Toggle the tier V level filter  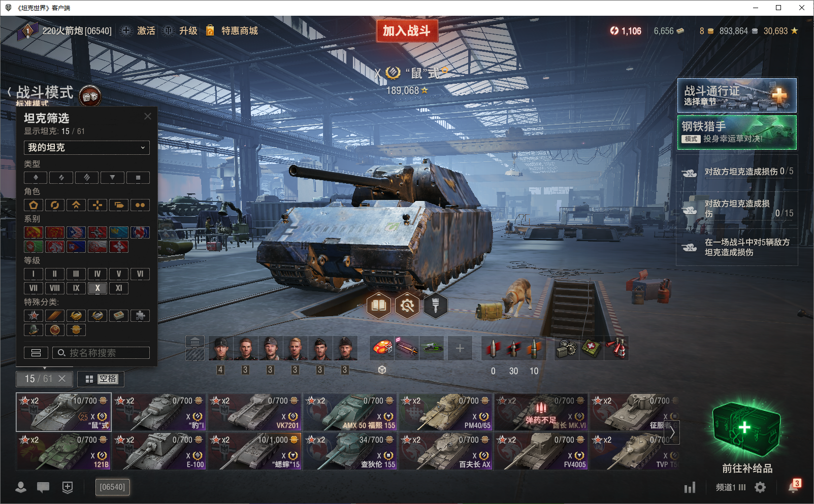119,274
